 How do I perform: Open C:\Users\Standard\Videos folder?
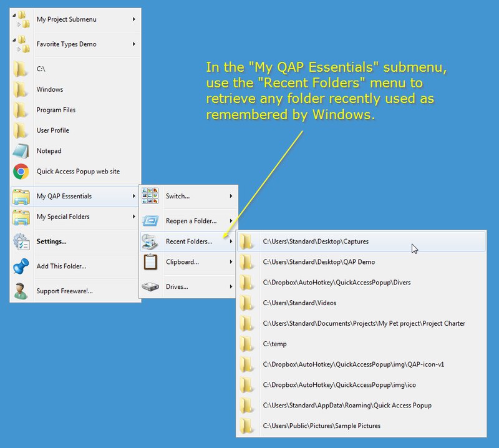pyautogui.click(x=361, y=303)
